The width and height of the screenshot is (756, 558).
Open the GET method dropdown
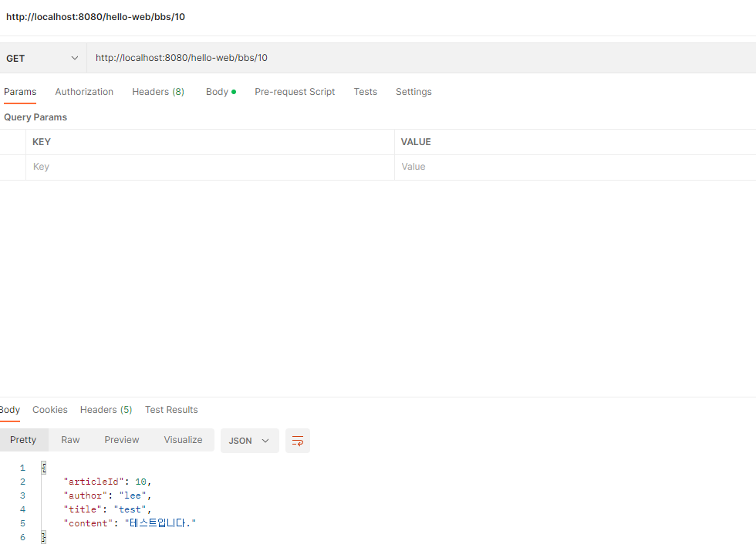coord(42,58)
